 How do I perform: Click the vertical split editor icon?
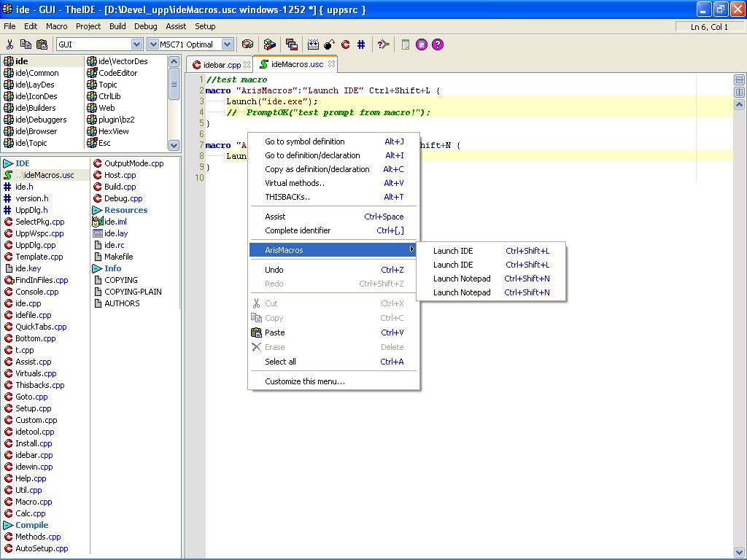coord(739,93)
